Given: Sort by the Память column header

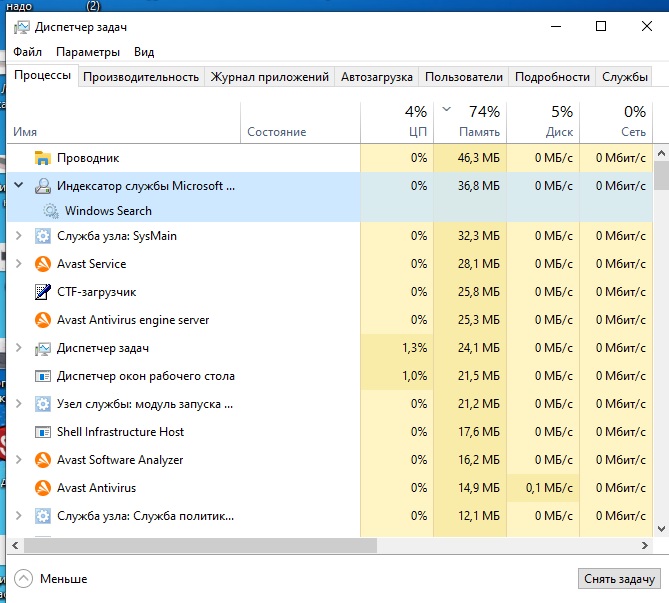Looking at the screenshot, I should coord(470,123).
